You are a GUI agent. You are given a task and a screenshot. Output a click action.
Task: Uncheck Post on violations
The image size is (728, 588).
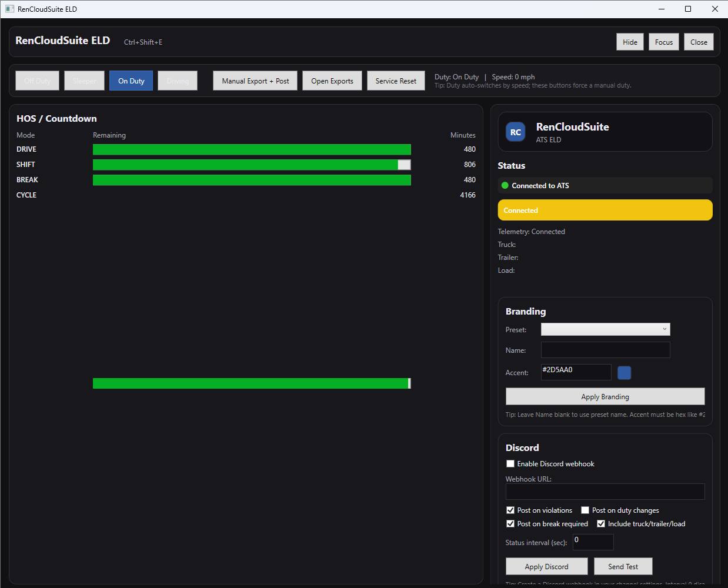point(510,510)
